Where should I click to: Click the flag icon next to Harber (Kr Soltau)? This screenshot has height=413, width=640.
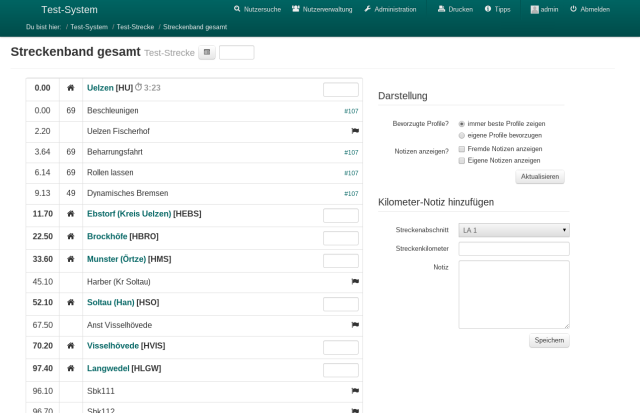[x=354, y=282]
